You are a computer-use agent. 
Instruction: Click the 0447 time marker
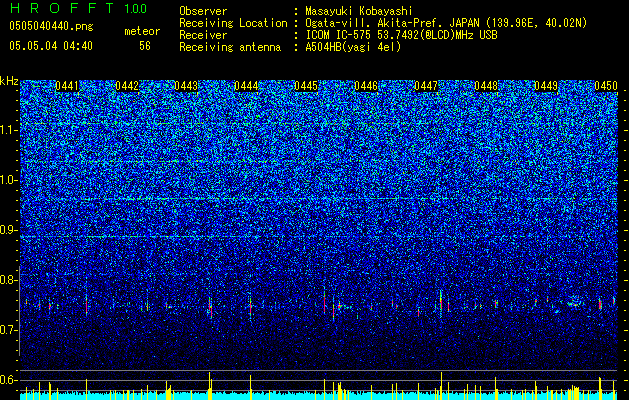click(x=426, y=86)
